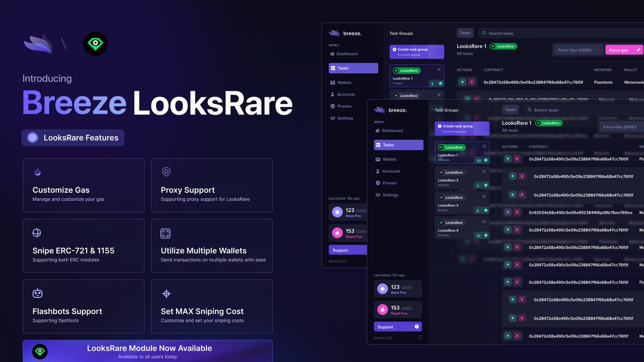Click the Rapid Fee flame icon, front window

(x=382, y=309)
